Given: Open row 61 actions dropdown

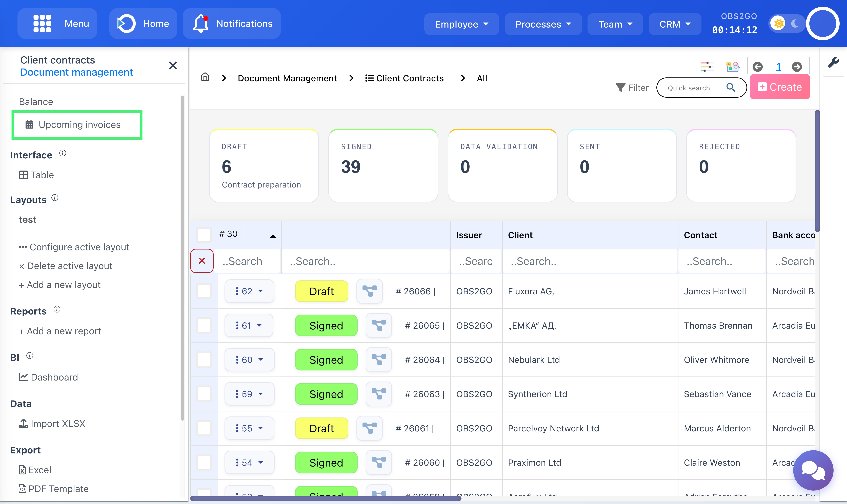Looking at the screenshot, I should (249, 325).
